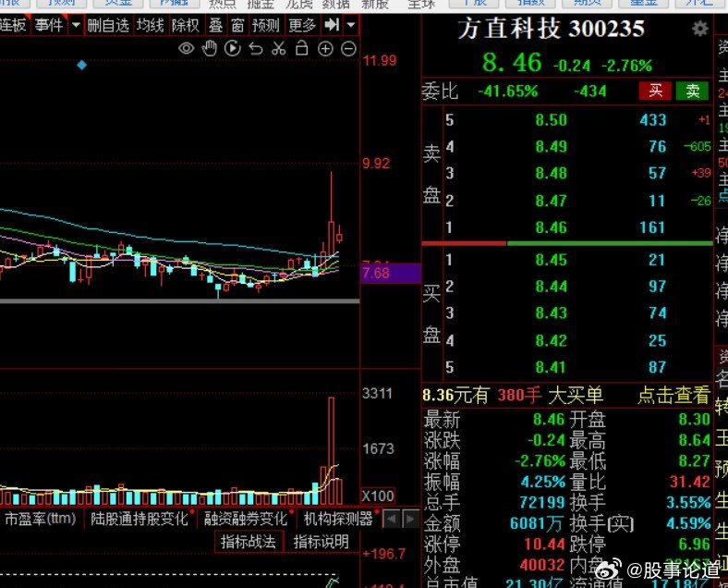Toggle 均线 moving average display
The height and width of the screenshot is (588, 728).
(150, 25)
